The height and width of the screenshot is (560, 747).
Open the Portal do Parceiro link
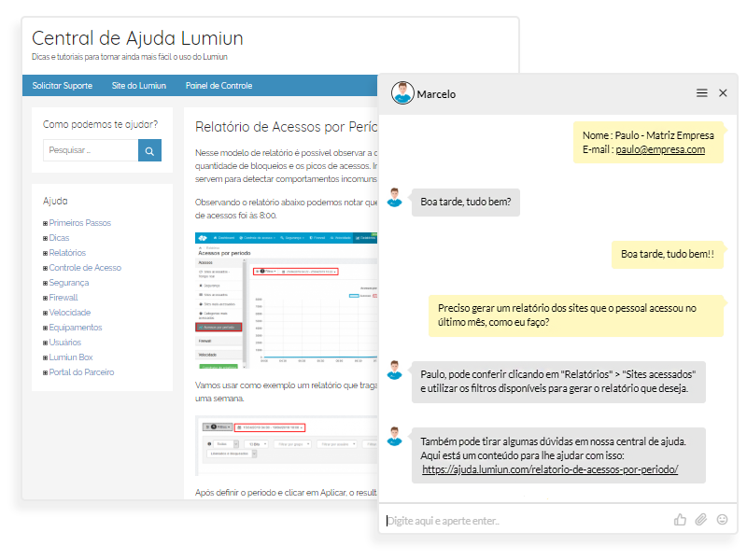81,372
